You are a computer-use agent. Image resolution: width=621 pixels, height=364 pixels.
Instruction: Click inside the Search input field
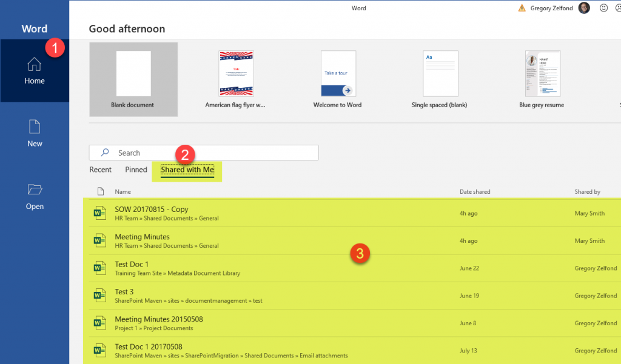point(212,153)
